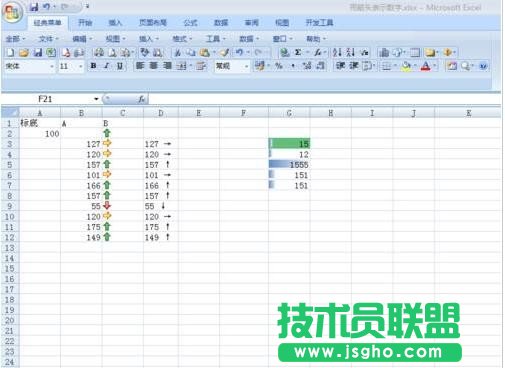This screenshot has width=505, height=368.
Task: Select green data bar cell showing 15
Action: [289, 144]
